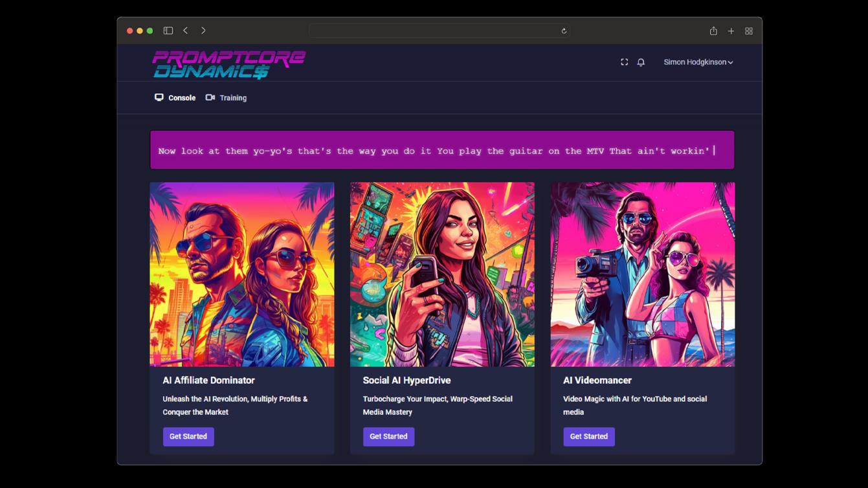This screenshot has height=488, width=868.
Task: Go forward with the browser forward arrow
Action: 203,30
